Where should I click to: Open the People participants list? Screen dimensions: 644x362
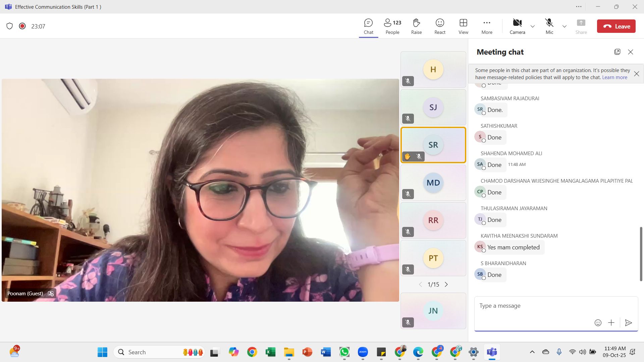pyautogui.click(x=392, y=26)
